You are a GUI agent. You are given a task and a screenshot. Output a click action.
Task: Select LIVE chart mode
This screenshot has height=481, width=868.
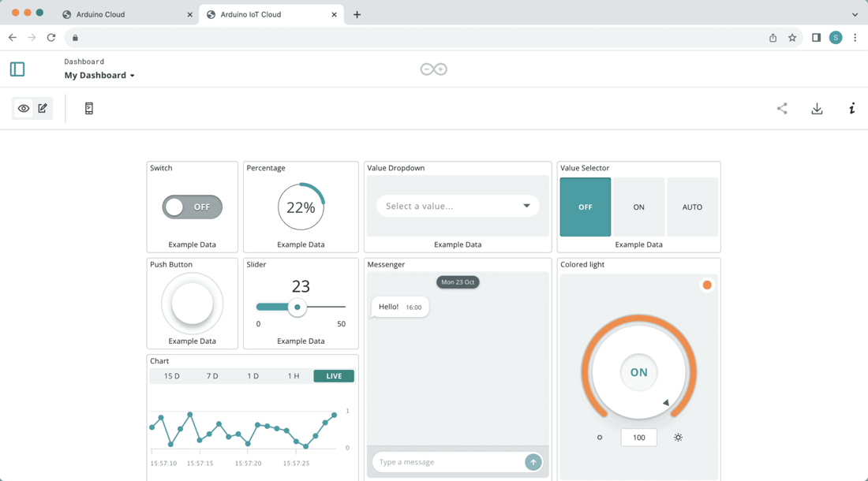pyautogui.click(x=334, y=376)
